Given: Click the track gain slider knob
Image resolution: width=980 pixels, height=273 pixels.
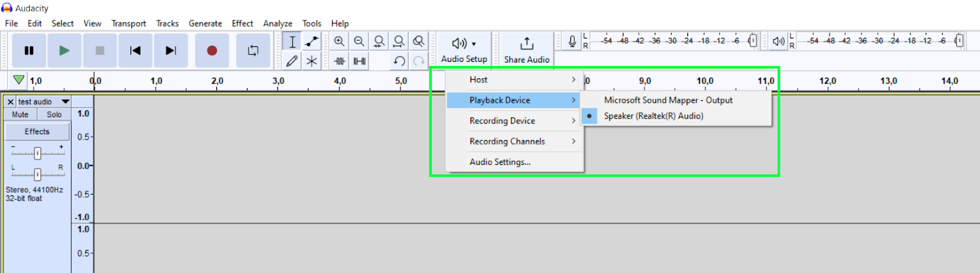Looking at the screenshot, I should 37,152.
